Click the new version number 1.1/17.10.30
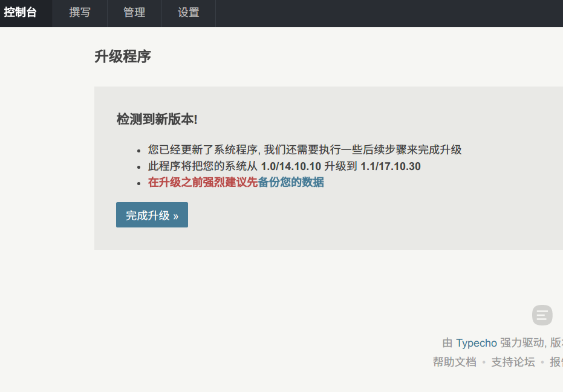 click(390, 166)
